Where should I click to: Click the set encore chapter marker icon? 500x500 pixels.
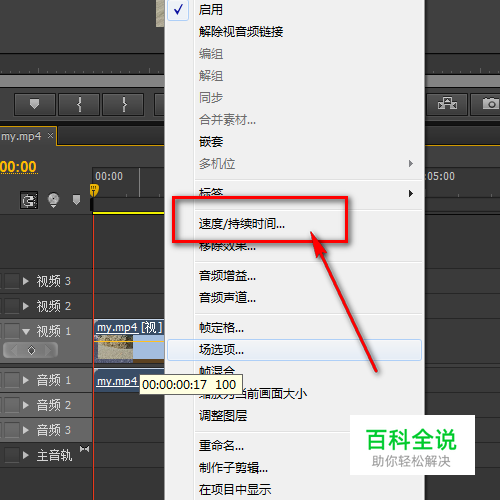[53, 200]
